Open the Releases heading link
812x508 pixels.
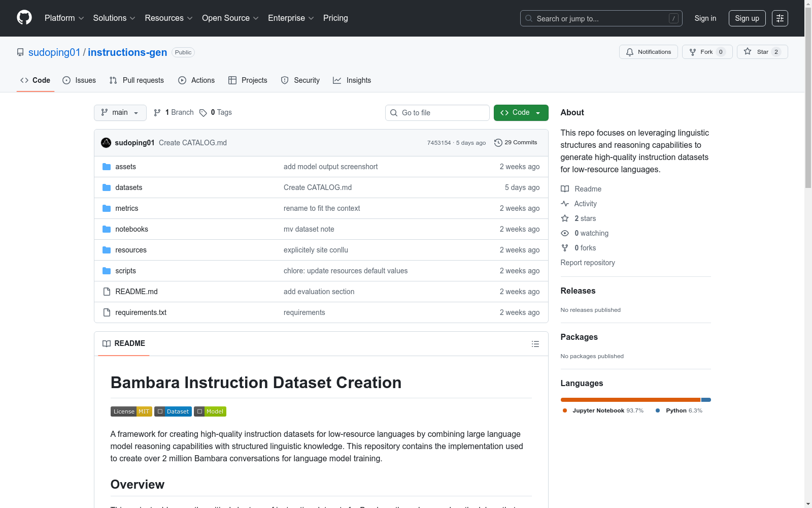coord(578,291)
